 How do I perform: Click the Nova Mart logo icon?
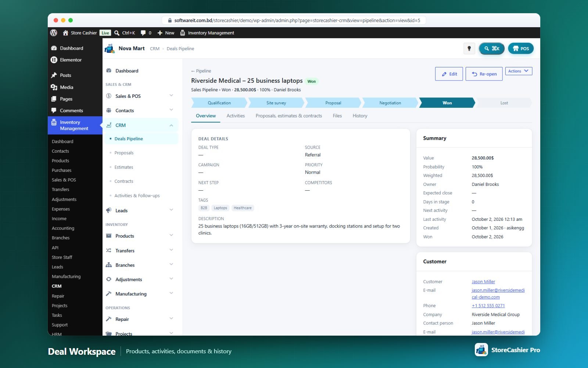click(110, 48)
